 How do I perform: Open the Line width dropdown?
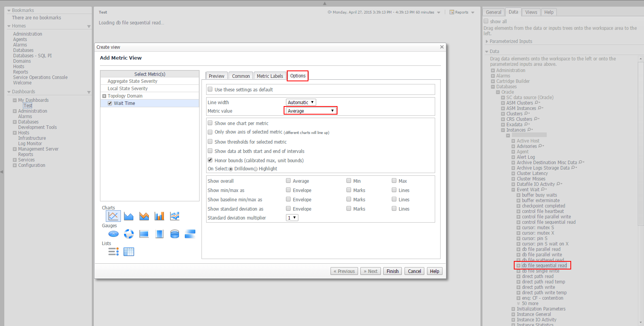pos(301,102)
